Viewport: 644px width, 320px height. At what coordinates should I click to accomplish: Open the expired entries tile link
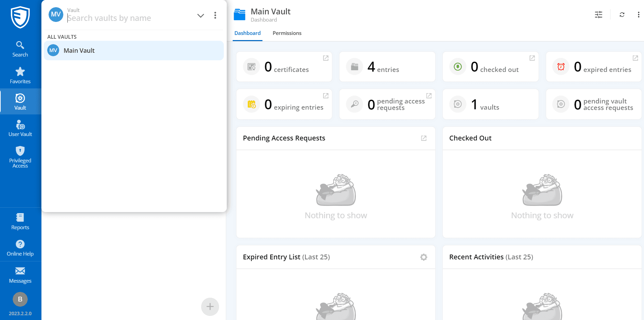635,58
